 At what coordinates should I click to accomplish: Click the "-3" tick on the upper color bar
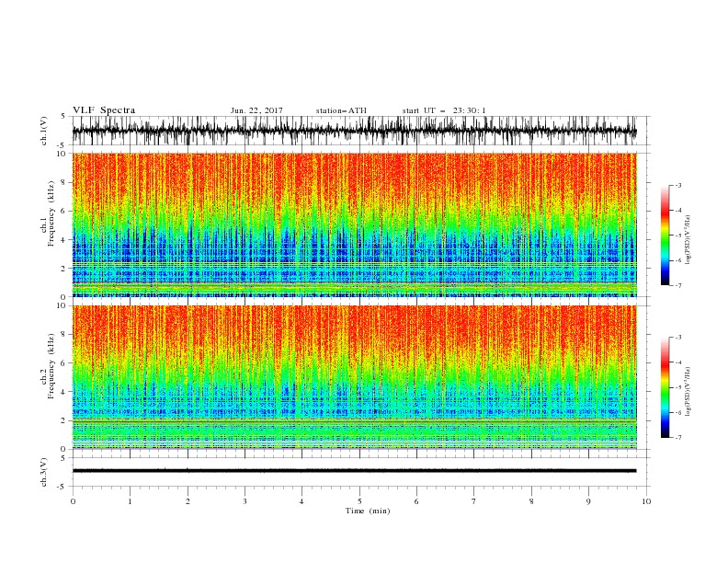click(677, 185)
